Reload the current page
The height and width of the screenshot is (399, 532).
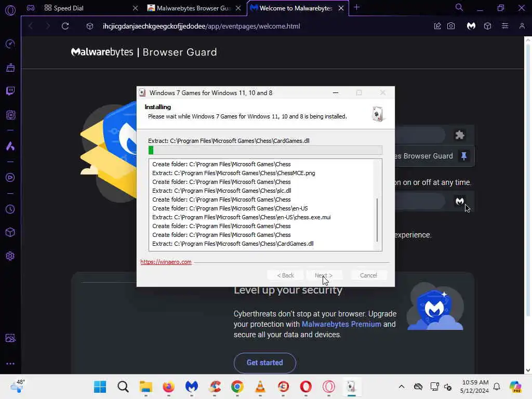65,26
